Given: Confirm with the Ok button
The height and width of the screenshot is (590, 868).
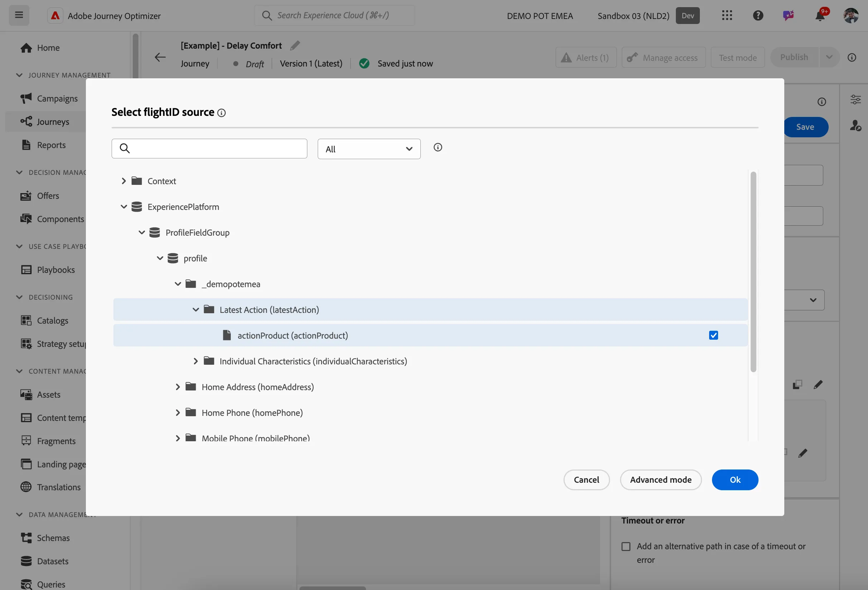Looking at the screenshot, I should pos(735,480).
